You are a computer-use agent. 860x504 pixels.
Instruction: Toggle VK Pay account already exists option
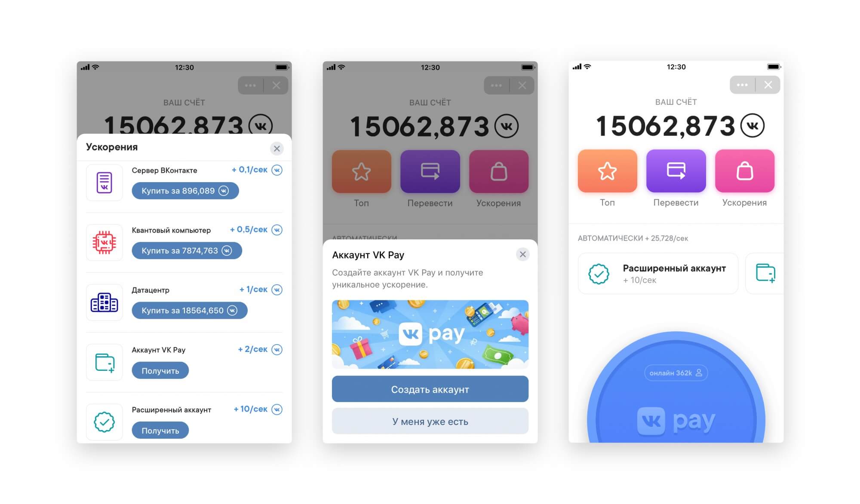429,422
